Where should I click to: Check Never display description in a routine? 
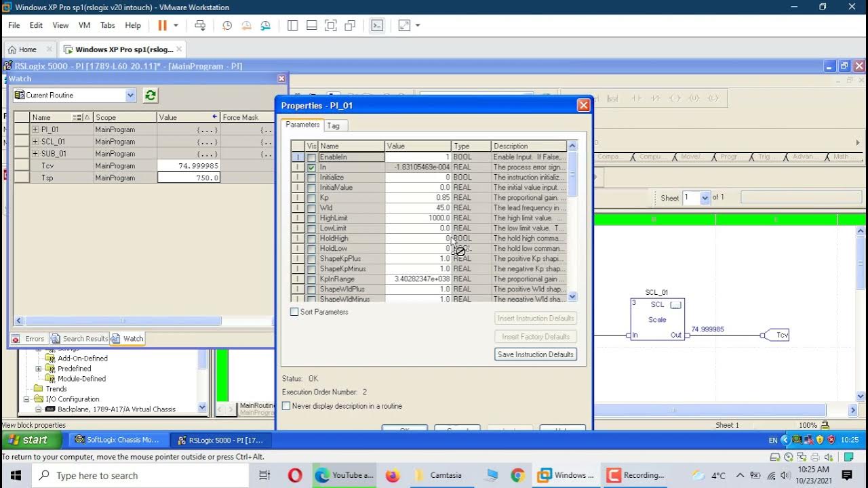(286, 406)
